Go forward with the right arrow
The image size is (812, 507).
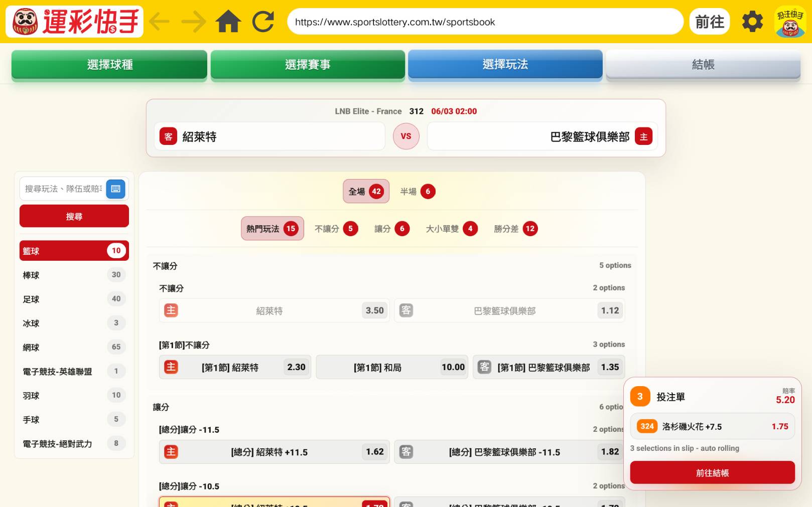coord(194,22)
